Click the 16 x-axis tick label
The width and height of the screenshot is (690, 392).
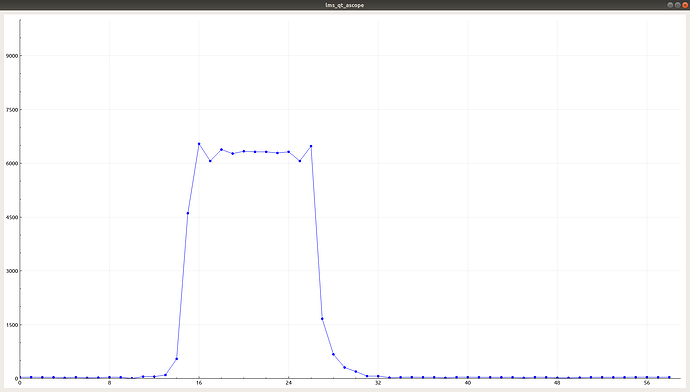click(x=199, y=383)
